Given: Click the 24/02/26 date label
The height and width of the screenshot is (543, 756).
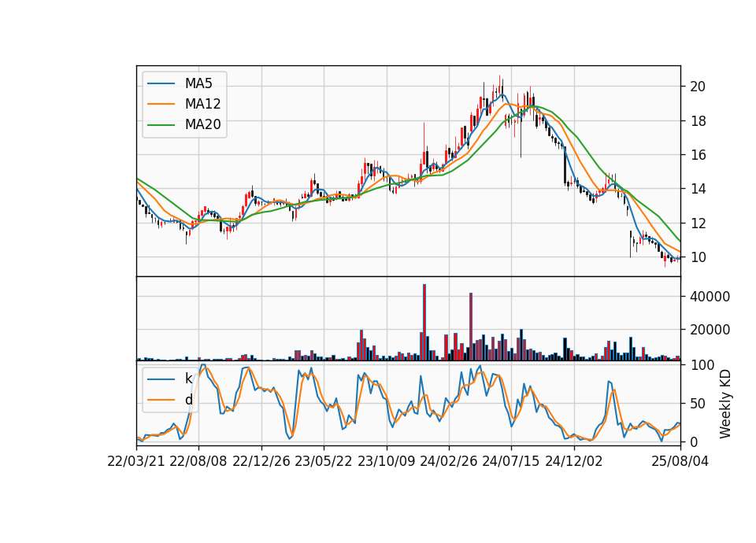Looking at the screenshot, I should coord(448,461).
